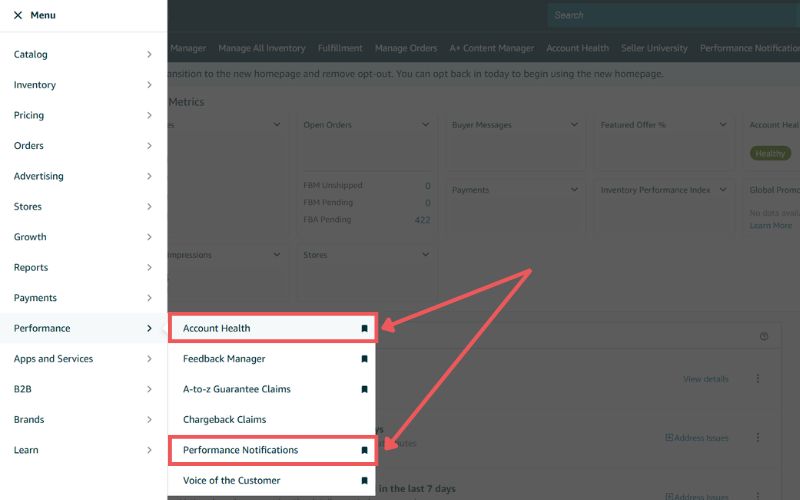This screenshot has width=800, height=500.
Task: Select Pricing in the side menu
Action: point(29,115)
